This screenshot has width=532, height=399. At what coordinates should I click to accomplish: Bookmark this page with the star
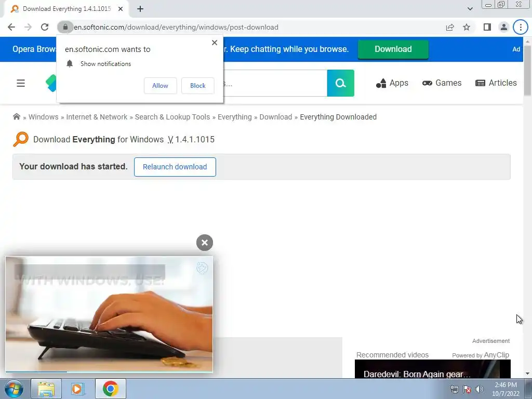click(467, 27)
